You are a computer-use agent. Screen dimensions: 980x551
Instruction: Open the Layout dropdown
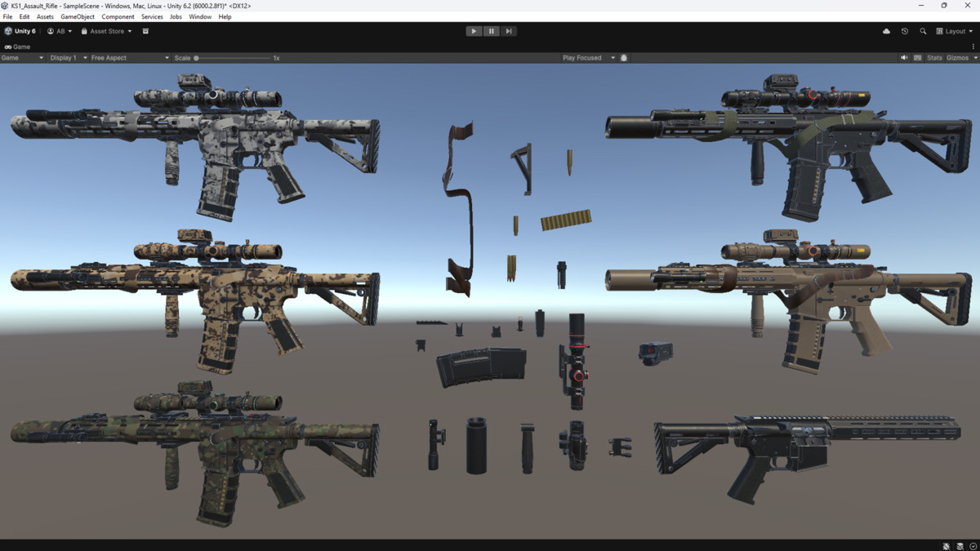954,31
